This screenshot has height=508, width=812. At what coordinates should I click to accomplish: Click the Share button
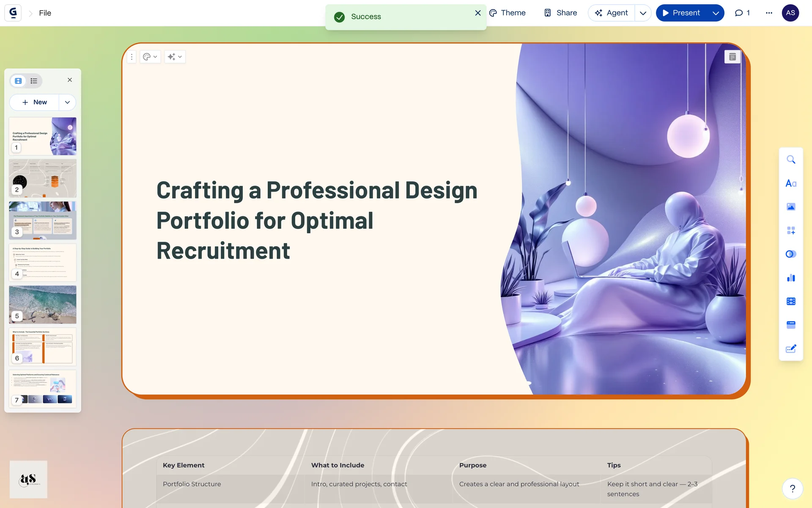coord(560,13)
